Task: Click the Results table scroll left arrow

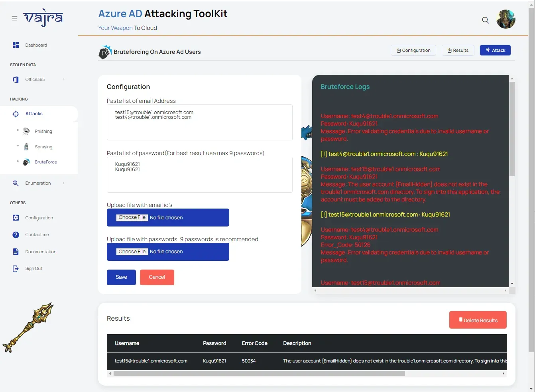Action: (110, 374)
